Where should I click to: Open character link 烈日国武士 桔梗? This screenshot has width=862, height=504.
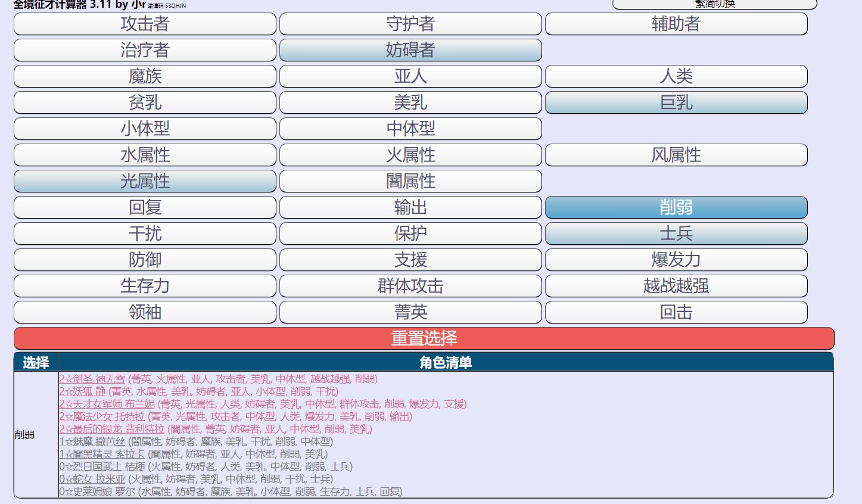click(x=102, y=466)
